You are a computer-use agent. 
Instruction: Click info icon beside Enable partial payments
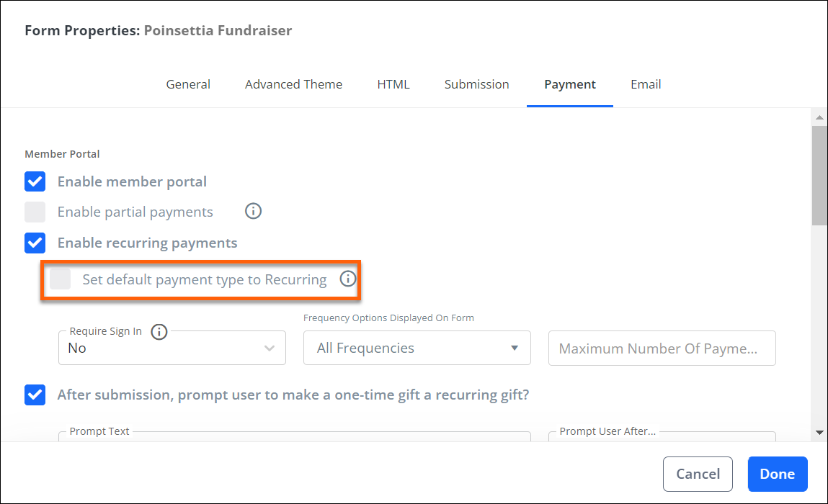pyautogui.click(x=253, y=211)
